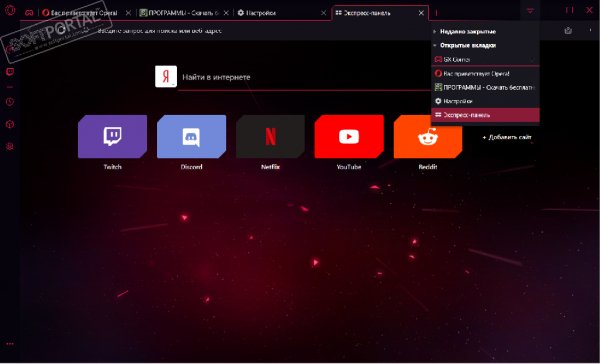Open the Netflix speed dial tile
600x364 pixels.
(x=270, y=136)
